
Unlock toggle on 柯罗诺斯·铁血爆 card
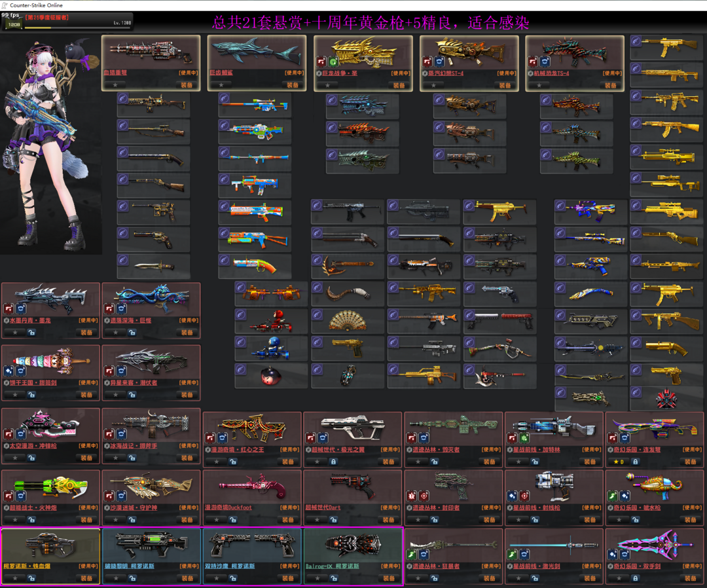click(31, 578)
